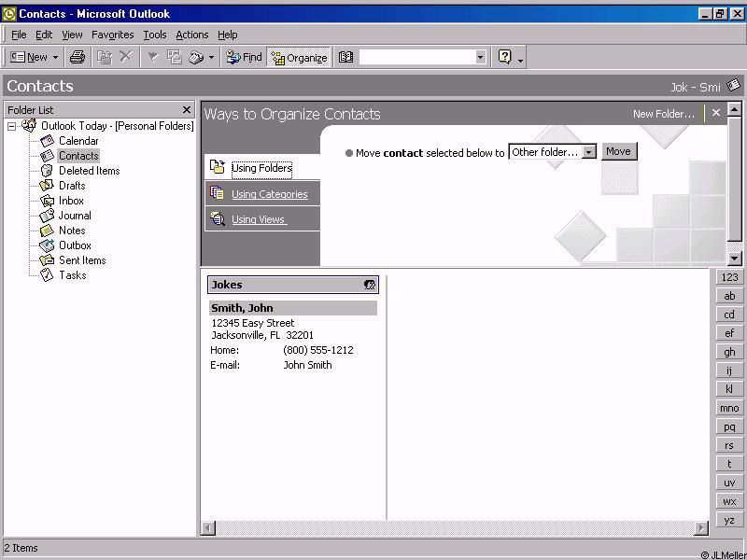
Task: Open the Deleted Items folder
Action: pyautogui.click(x=89, y=171)
